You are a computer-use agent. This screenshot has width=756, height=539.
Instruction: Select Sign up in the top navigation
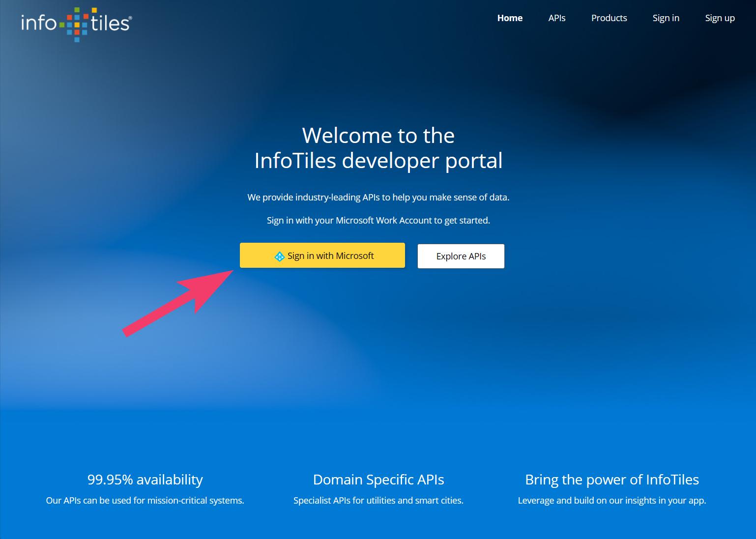tap(720, 18)
